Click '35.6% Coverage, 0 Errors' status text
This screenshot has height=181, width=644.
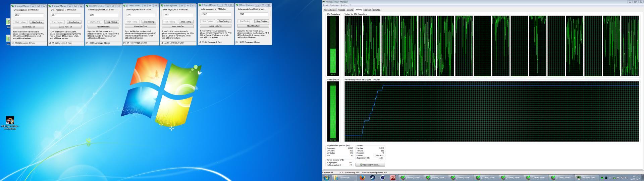pos(62,43)
